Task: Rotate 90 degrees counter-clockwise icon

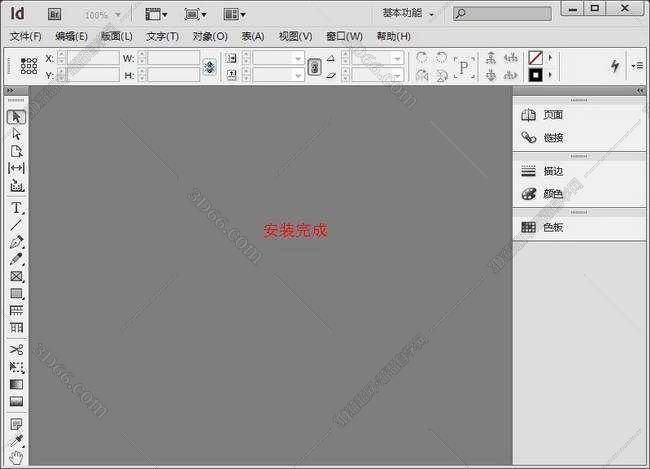Action: 442,57
